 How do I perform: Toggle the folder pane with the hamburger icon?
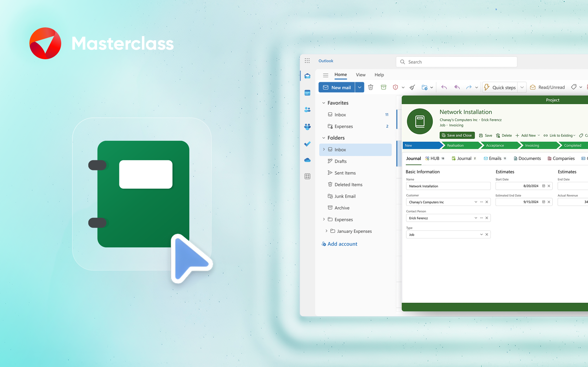[326, 75]
